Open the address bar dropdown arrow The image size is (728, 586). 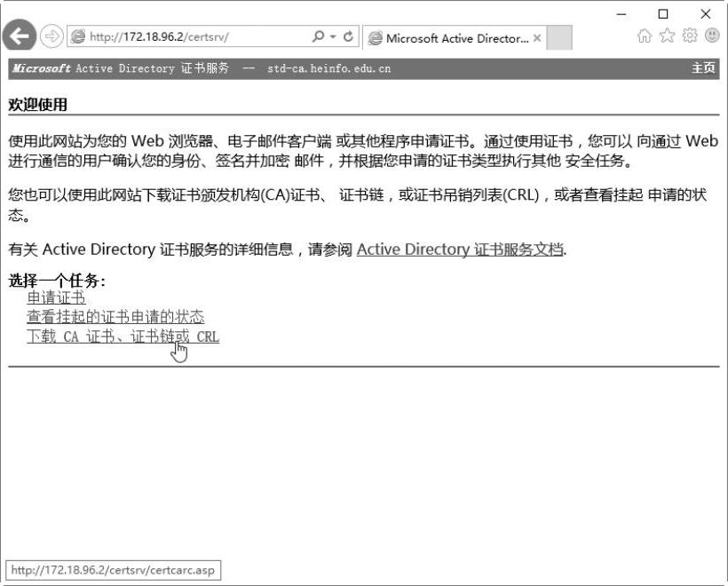332,36
